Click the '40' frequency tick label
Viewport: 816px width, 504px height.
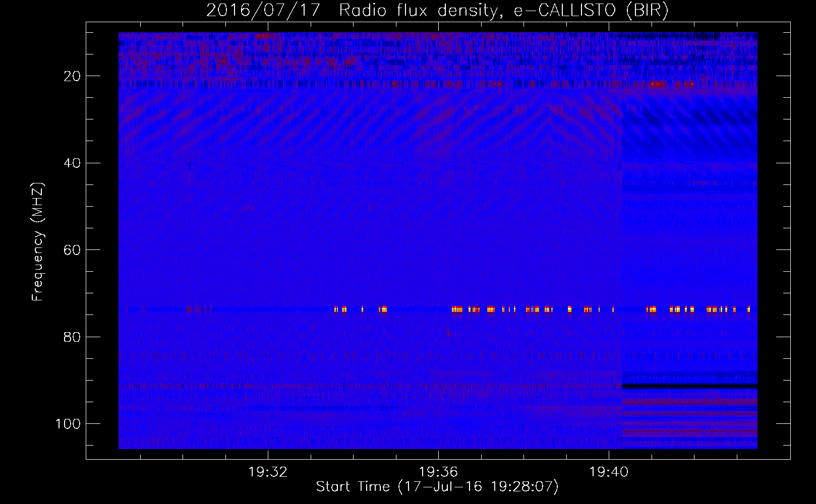[x=72, y=163]
